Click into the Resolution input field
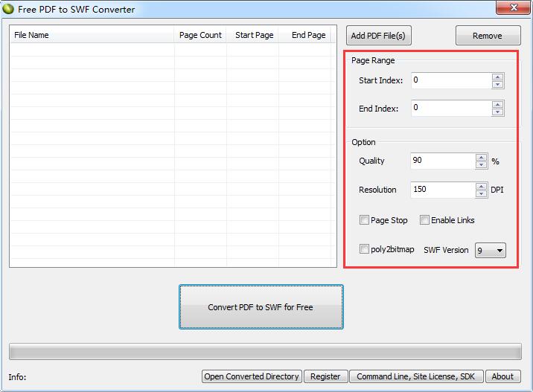Screen dimensions: 533x392 [442, 190]
